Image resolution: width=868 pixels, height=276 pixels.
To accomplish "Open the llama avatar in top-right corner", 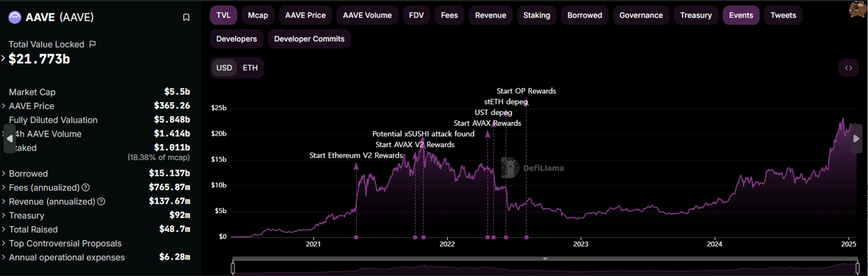I will pyautogui.click(x=858, y=9).
